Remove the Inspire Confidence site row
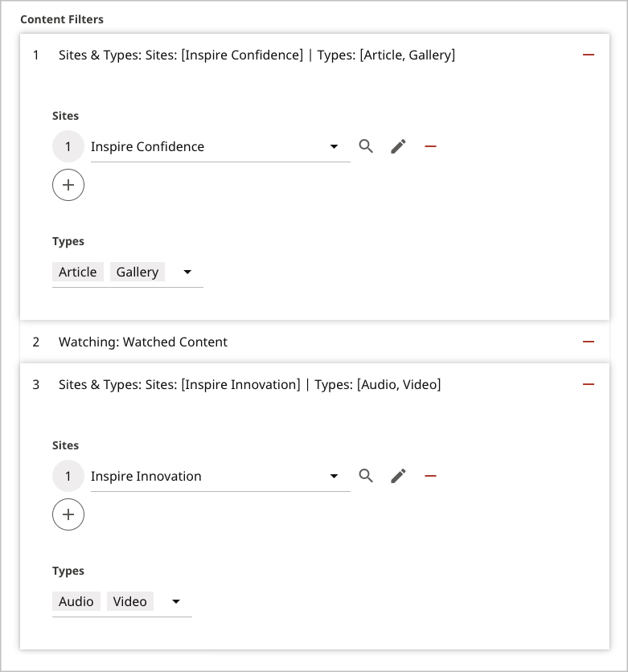The image size is (628, 672). [x=430, y=146]
